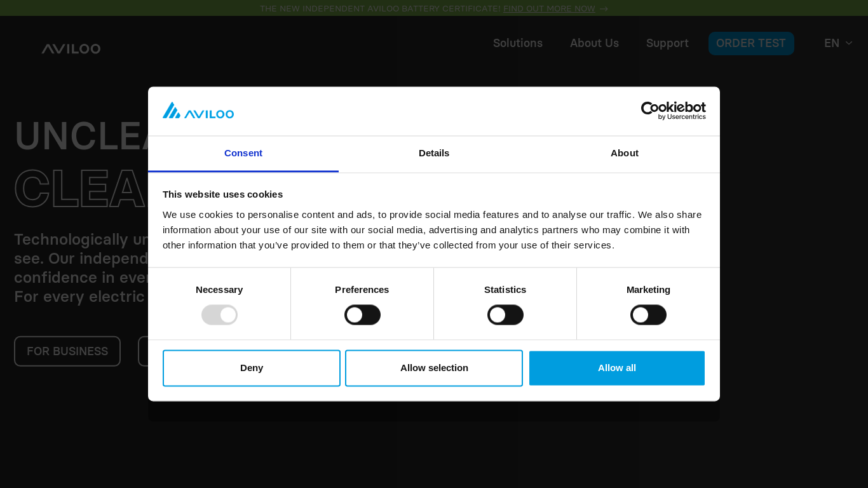The height and width of the screenshot is (488, 868).
Task: Click the Allow all button
Action: click(x=617, y=368)
